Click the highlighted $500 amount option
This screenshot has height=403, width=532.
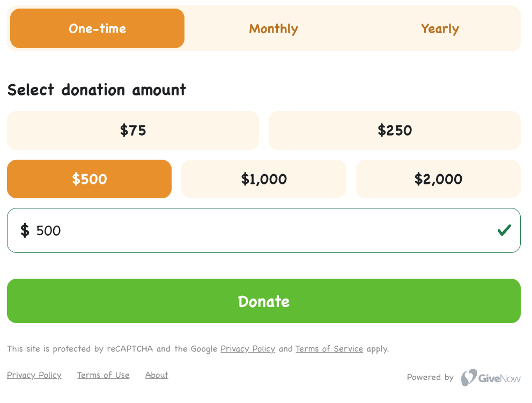point(89,179)
